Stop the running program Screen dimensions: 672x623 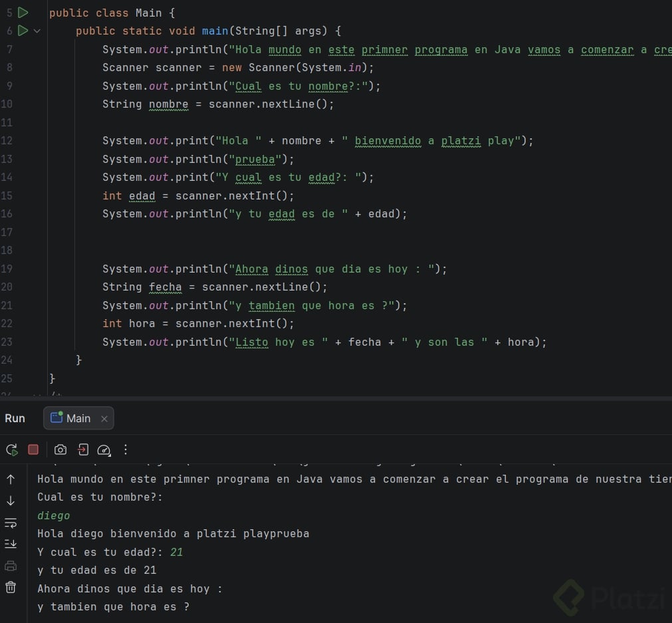tap(33, 449)
